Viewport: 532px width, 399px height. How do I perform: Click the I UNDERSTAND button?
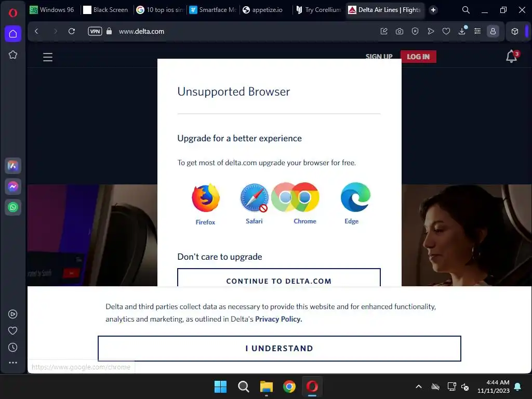[279, 349]
